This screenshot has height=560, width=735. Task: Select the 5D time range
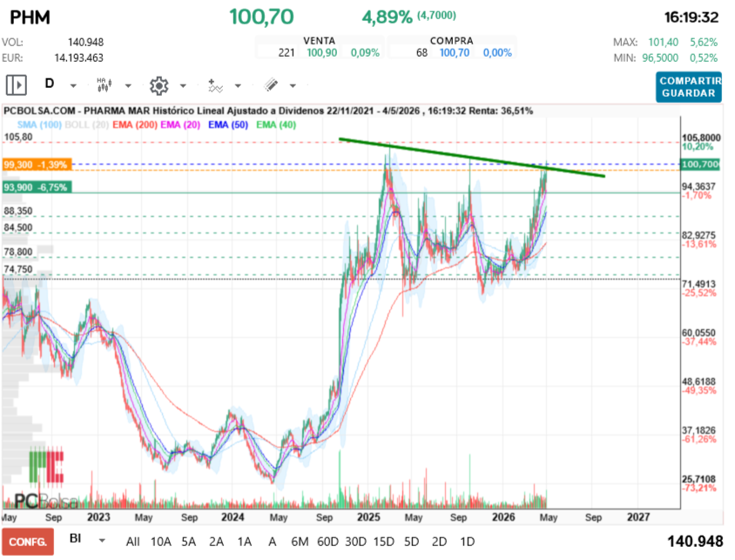411,542
